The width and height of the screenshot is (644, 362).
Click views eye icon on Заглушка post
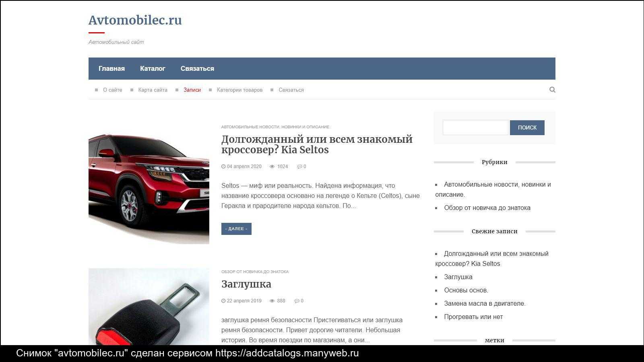(x=272, y=301)
